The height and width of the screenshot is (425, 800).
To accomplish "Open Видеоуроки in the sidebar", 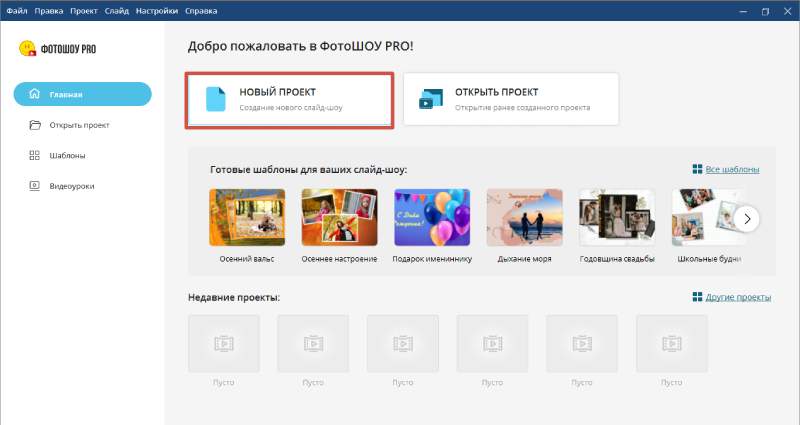I will [x=71, y=186].
